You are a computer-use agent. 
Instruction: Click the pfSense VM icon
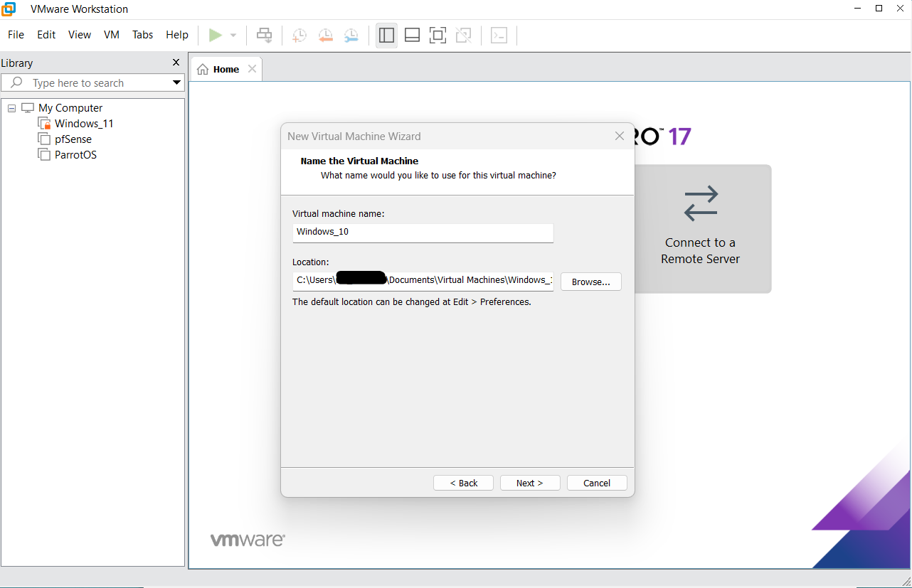44,139
